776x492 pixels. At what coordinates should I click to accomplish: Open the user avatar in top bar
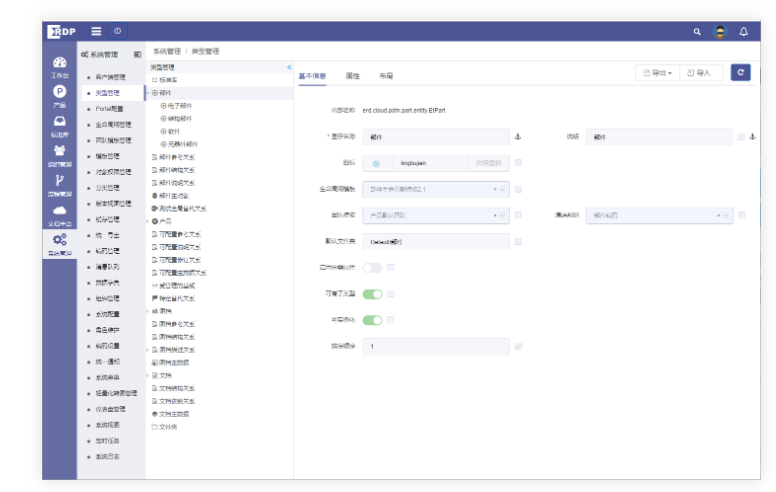(720, 32)
